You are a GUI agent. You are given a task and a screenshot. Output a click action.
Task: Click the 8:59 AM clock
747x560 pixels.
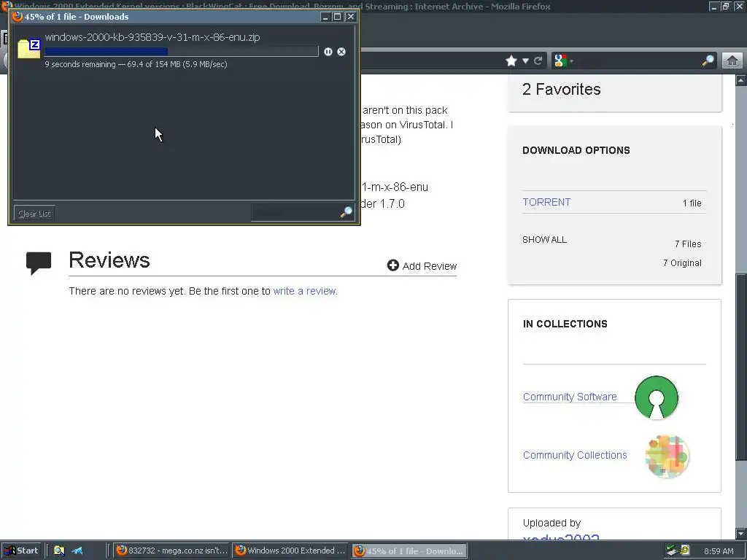pyautogui.click(x=719, y=551)
